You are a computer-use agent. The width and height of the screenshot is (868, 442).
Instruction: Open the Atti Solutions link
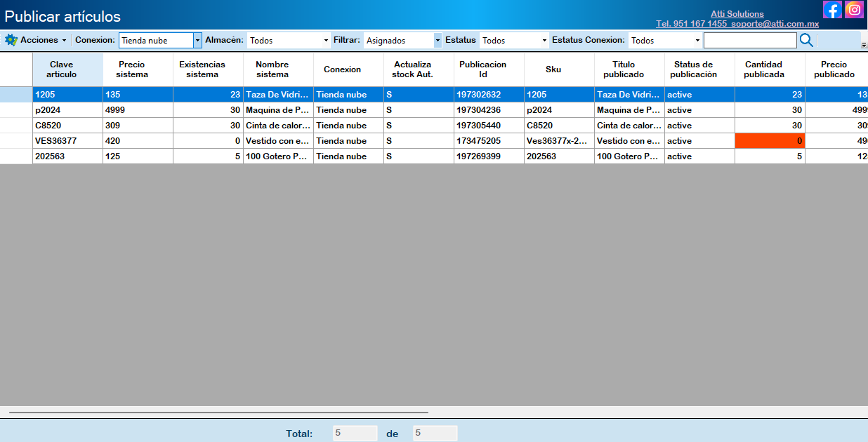(x=737, y=14)
